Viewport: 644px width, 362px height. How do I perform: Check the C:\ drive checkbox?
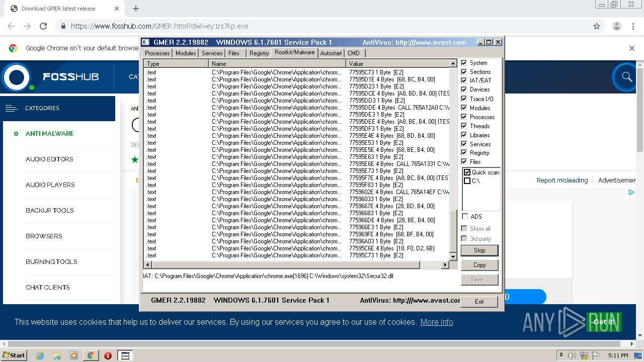tap(467, 181)
